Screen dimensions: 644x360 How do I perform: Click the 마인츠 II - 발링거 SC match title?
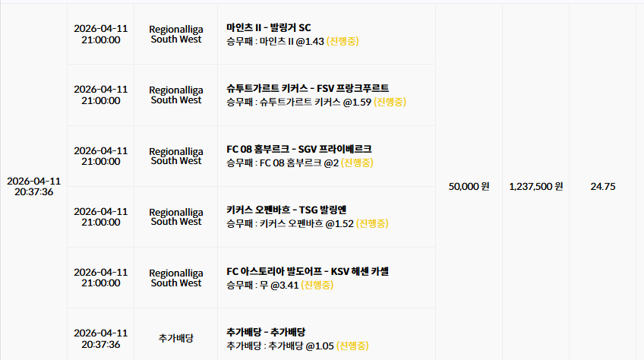(269, 27)
